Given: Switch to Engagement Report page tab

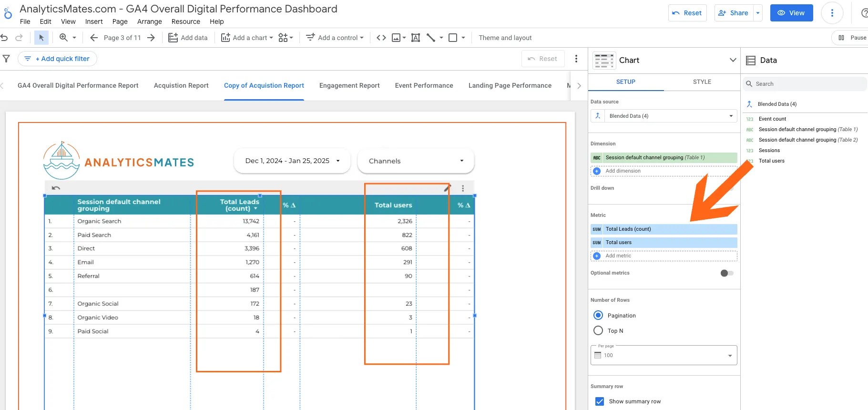Looking at the screenshot, I should coord(349,85).
